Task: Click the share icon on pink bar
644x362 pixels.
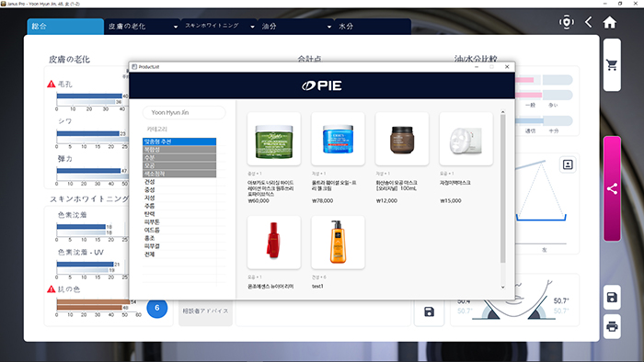Action: click(x=612, y=189)
